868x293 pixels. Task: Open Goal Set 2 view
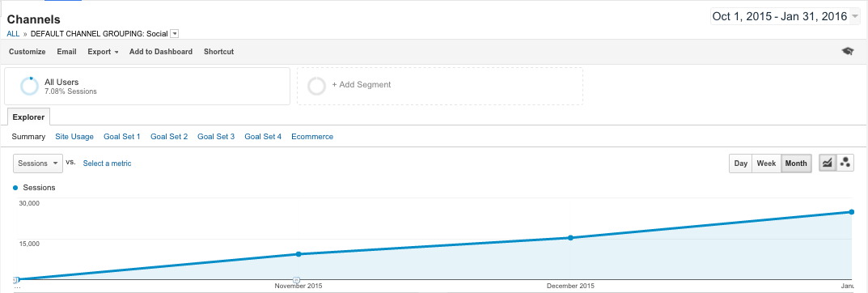pyautogui.click(x=169, y=136)
